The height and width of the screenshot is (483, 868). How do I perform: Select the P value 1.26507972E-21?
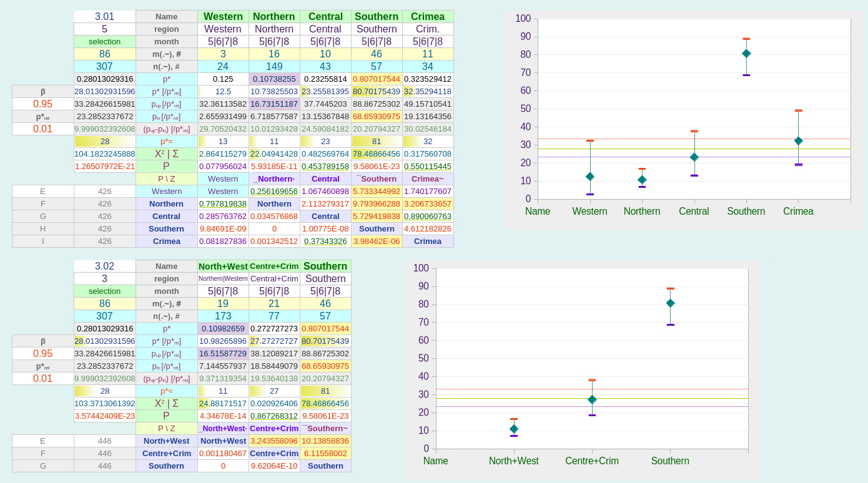[x=105, y=167]
